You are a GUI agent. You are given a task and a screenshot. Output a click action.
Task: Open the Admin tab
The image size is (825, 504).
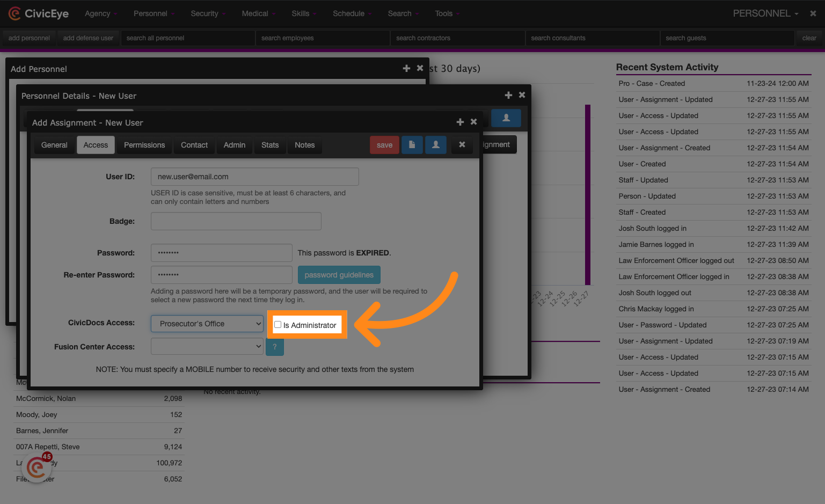[235, 145]
